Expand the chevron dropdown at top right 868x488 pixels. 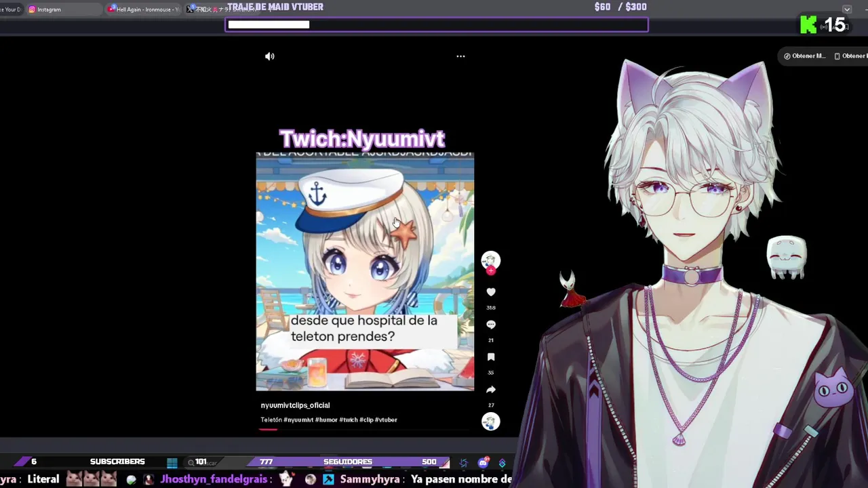click(847, 9)
